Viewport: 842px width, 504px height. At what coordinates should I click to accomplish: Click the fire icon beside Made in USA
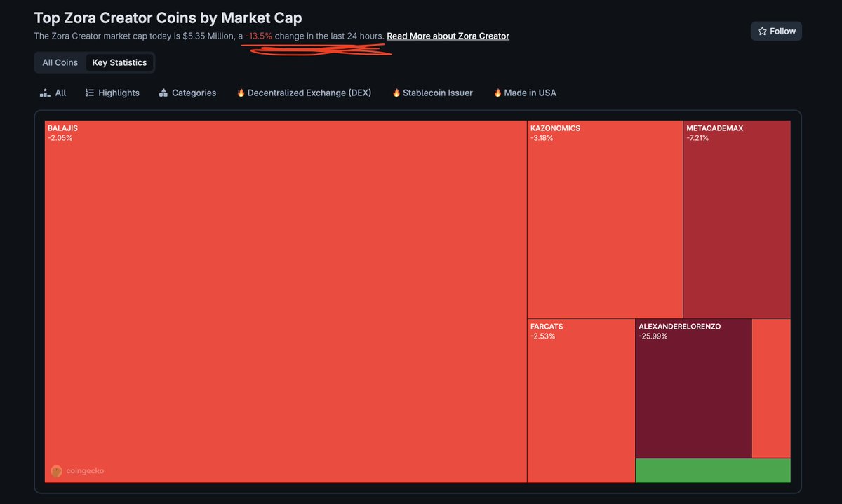(x=497, y=93)
